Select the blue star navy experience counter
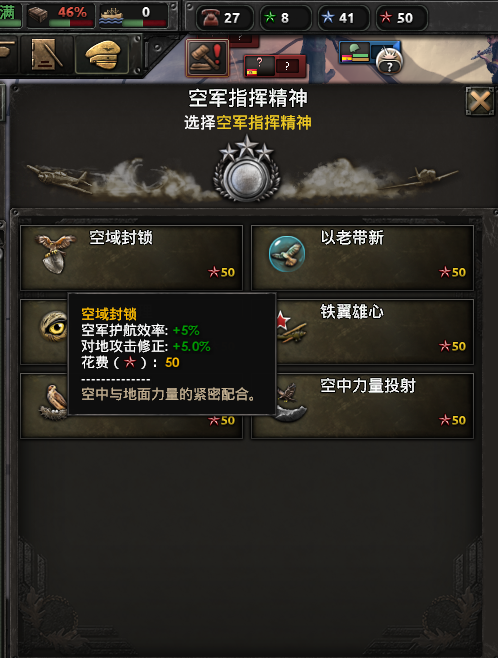The image size is (498, 658). pyautogui.click(x=343, y=18)
